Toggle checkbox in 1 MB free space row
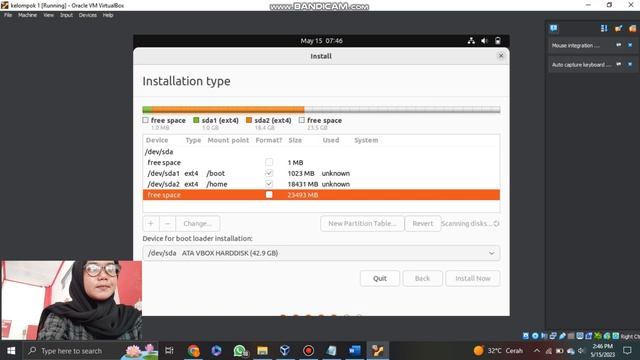 (269, 162)
